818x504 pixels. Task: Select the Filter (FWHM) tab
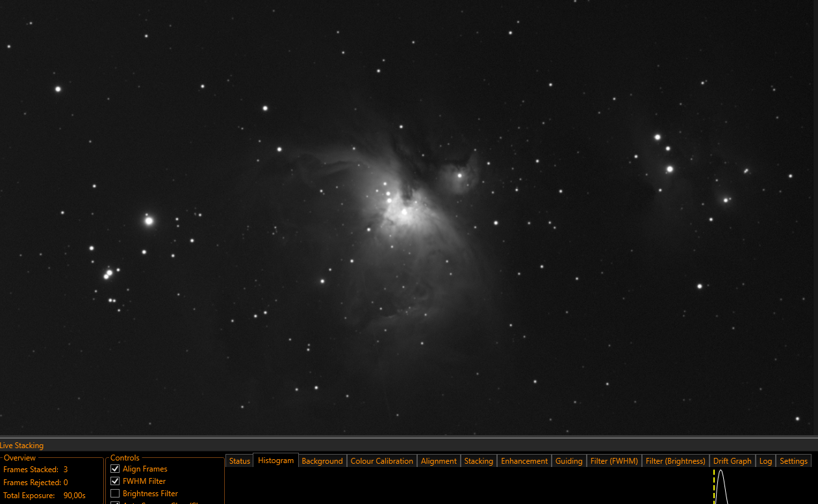(x=614, y=461)
